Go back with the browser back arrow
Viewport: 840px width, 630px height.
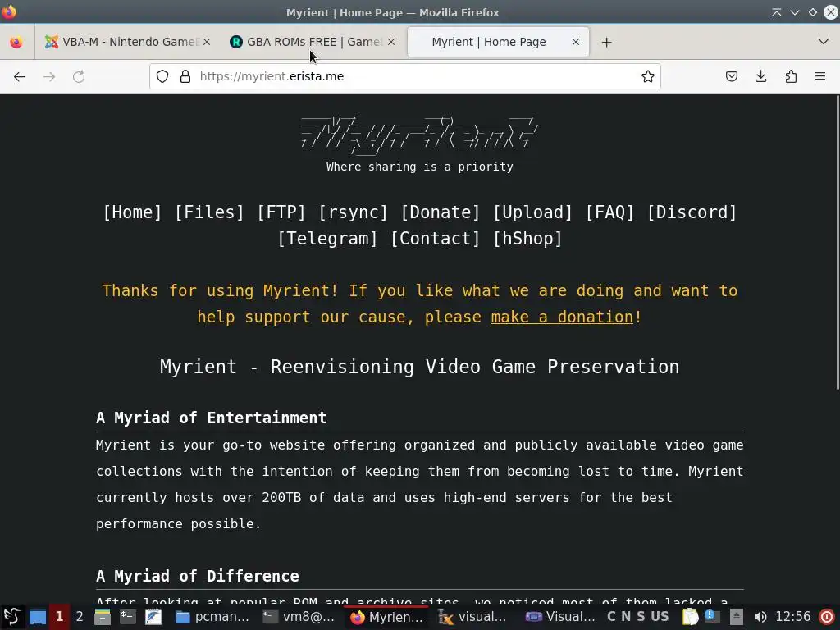pyautogui.click(x=20, y=76)
